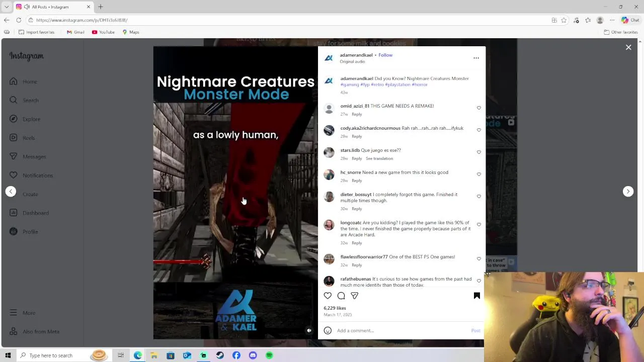The width and height of the screenshot is (644, 362).
Task: Open the More hamburger menu
Action: coord(22,313)
